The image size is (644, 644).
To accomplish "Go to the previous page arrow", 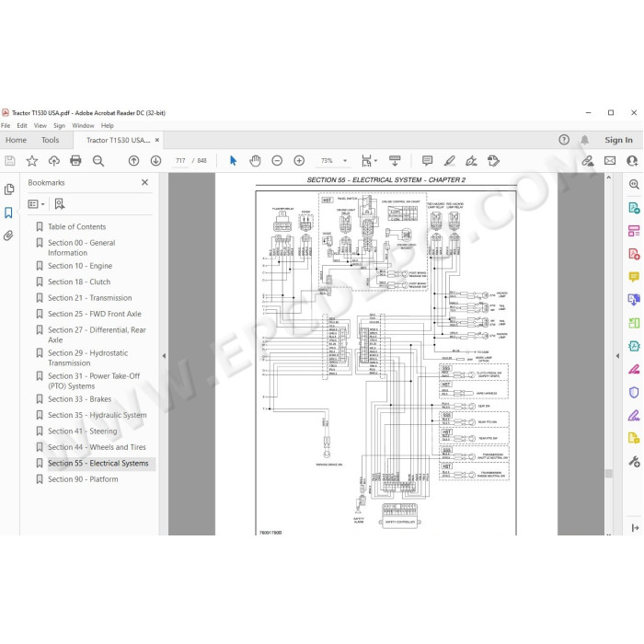I will (133, 161).
